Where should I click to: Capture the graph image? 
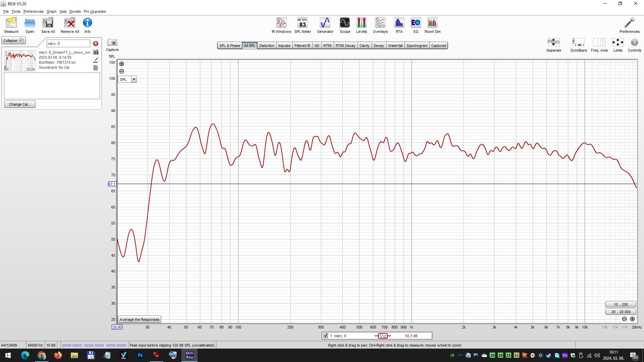112,45
